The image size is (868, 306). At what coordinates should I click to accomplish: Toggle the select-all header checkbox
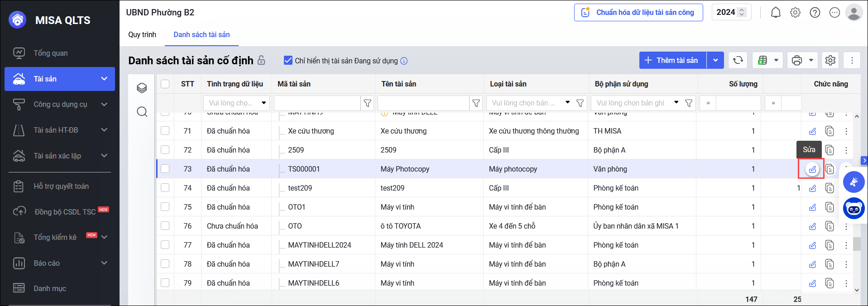[x=165, y=84]
